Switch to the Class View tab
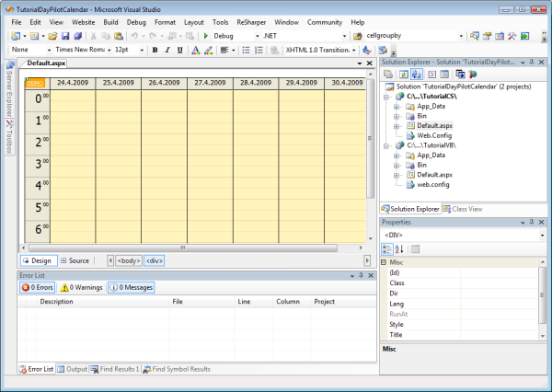The width and height of the screenshot is (552, 392). click(462, 209)
